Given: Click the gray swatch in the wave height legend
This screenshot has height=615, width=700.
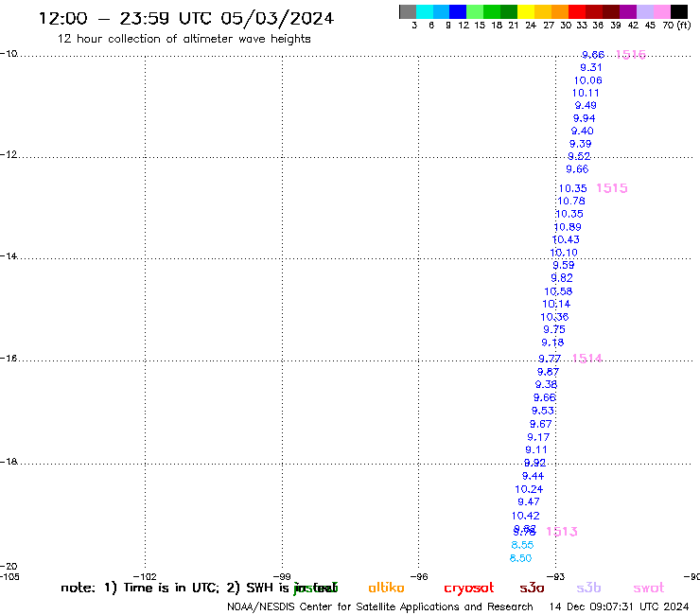Looking at the screenshot, I should coord(408,11).
